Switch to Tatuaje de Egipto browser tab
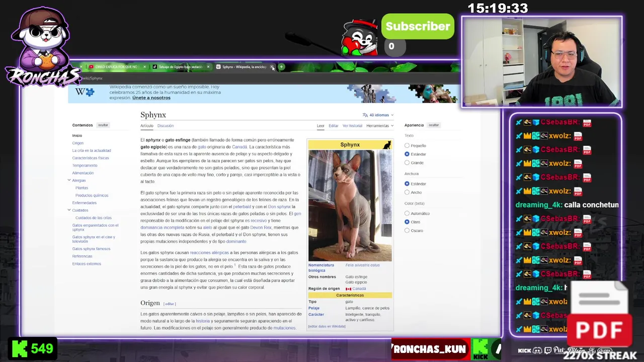Viewport: 644px width, 362px height. click(181, 67)
